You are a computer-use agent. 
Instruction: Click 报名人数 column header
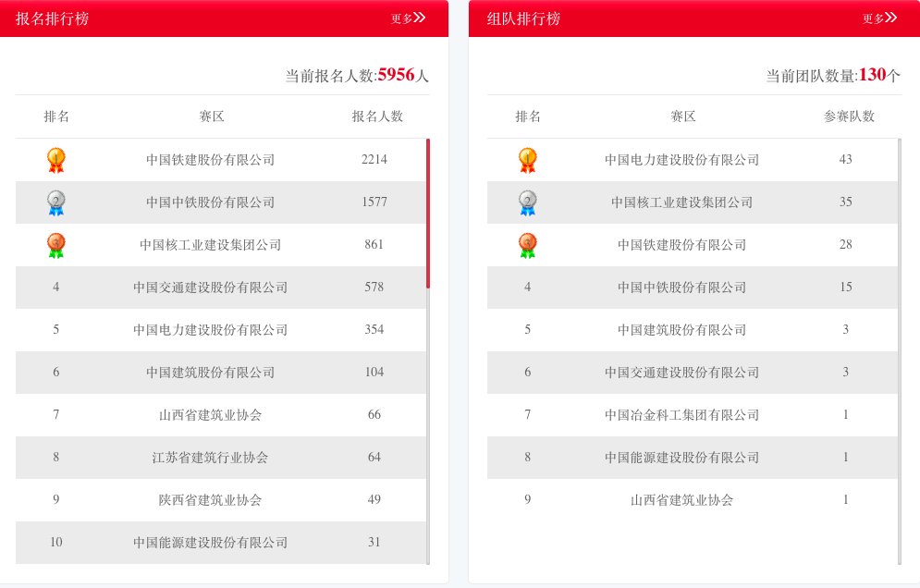coord(377,116)
